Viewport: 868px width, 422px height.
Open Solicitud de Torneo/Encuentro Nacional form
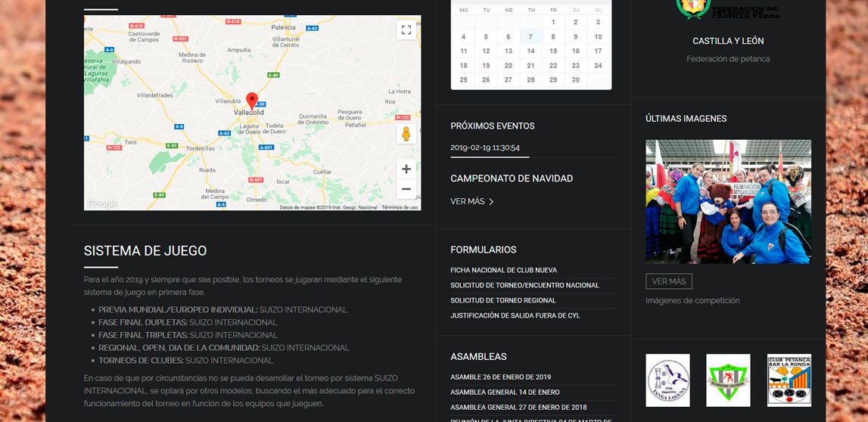524,285
